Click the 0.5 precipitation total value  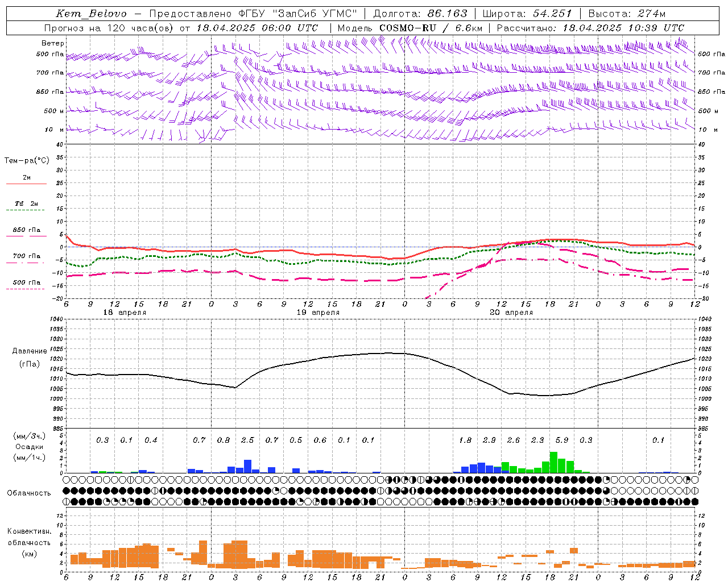[296, 440]
